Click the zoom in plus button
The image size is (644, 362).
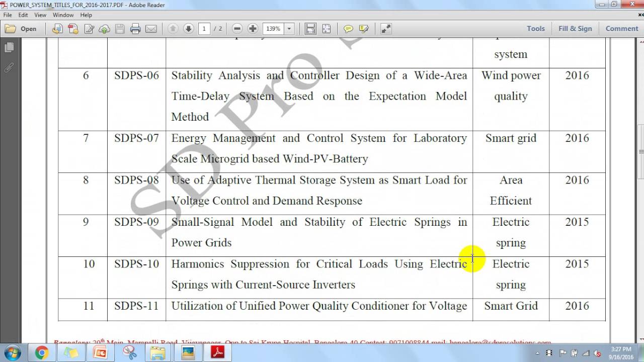[x=253, y=29]
